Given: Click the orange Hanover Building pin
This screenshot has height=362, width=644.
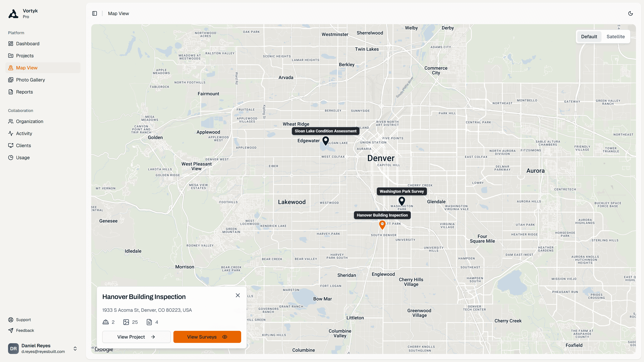Looking at the screenshot, I should [x=382, y=225].
